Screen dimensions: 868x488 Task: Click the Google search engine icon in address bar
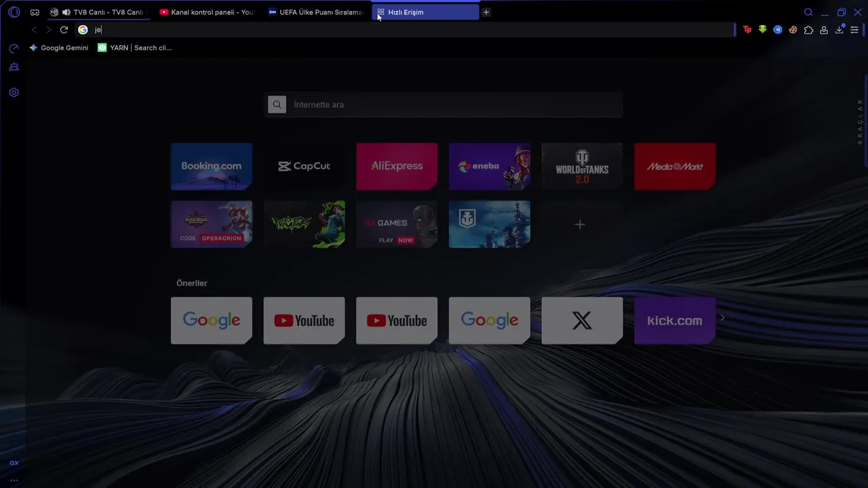[83, 30]
